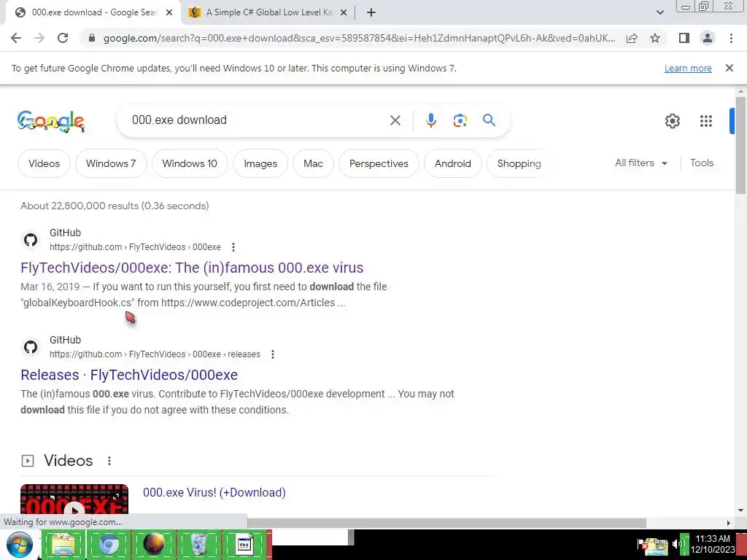The image size is (747, 560).
Task: Expand tab search chevron
Action: pos(659,12)
